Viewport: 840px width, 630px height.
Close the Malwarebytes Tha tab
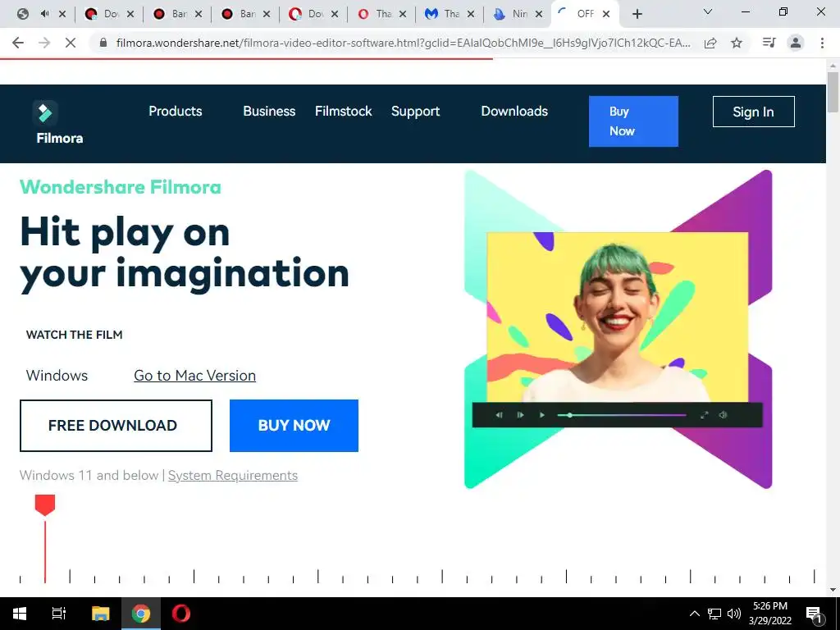470,14
